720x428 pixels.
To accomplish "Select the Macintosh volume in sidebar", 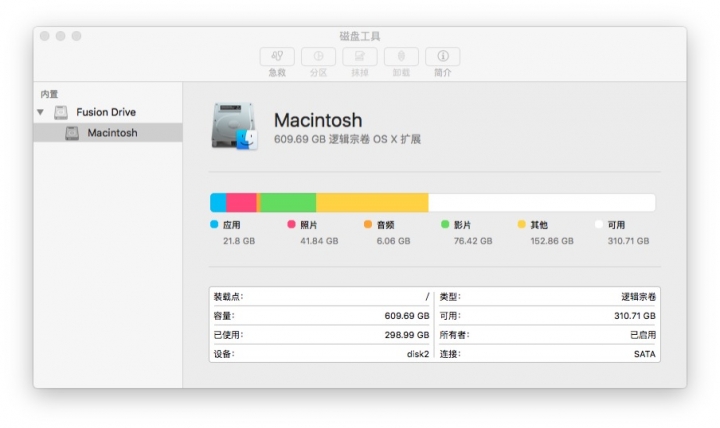I will tap(108, 133).
